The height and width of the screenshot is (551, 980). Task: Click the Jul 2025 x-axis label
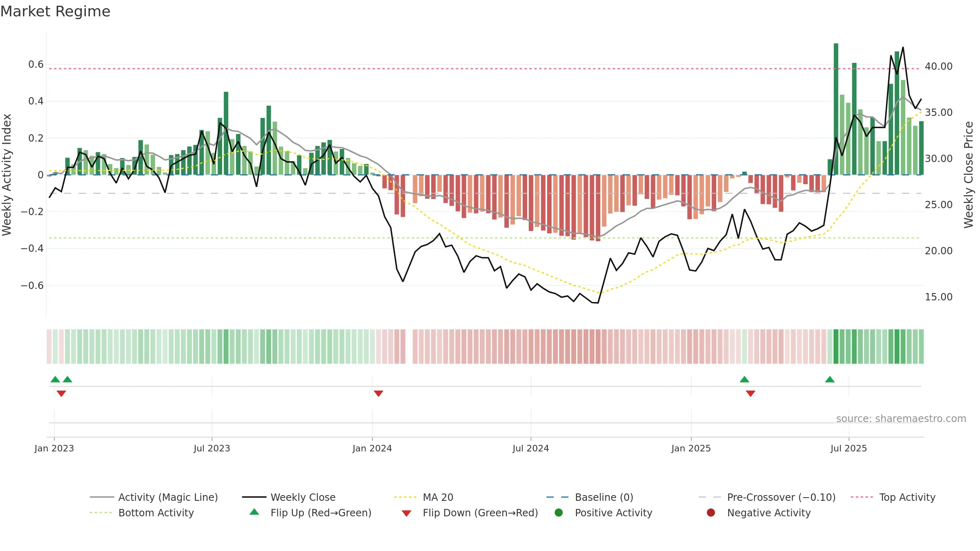[x=849, y=449]
